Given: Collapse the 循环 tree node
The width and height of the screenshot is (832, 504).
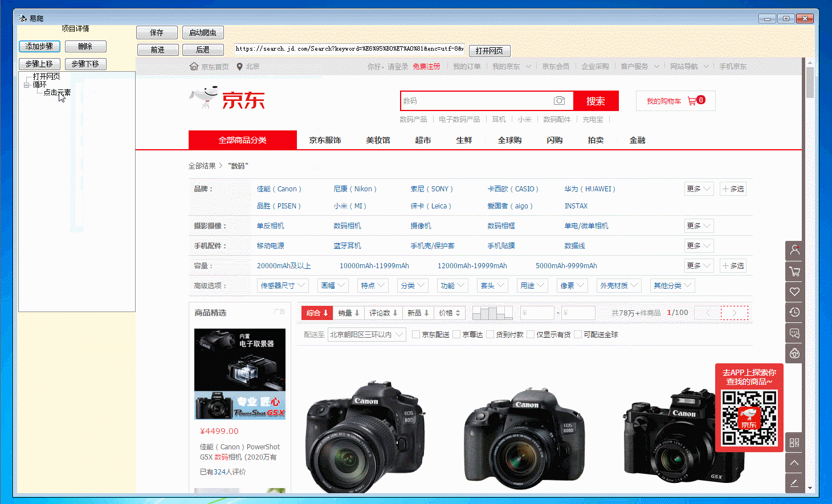Looking at the screenshot, I should (x=26, y=85).
